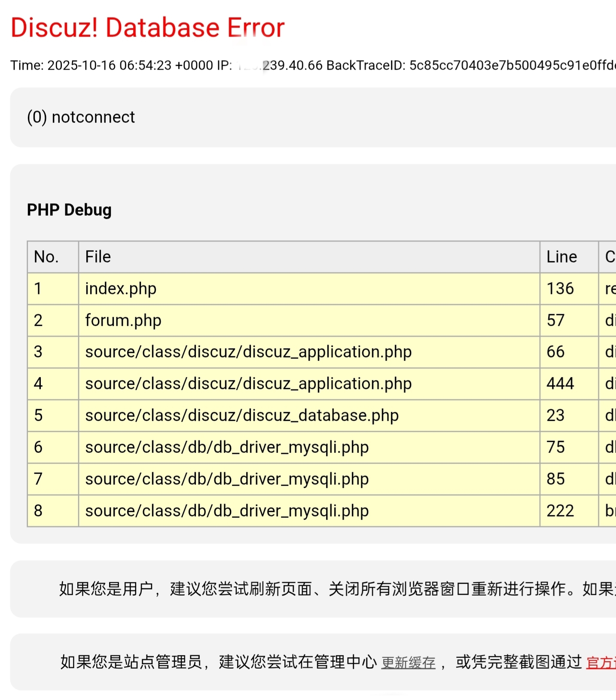Open the red 官方 link
The width and height of the screenshot is (616, 700).
[601, 663]
